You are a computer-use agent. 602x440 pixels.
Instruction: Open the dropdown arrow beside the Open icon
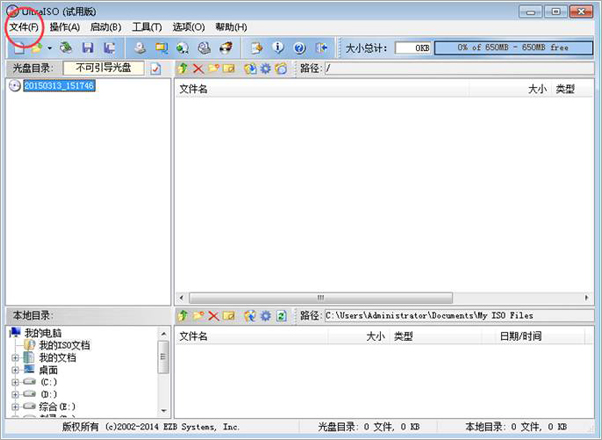pyautogui.click(x=50, y=48)
